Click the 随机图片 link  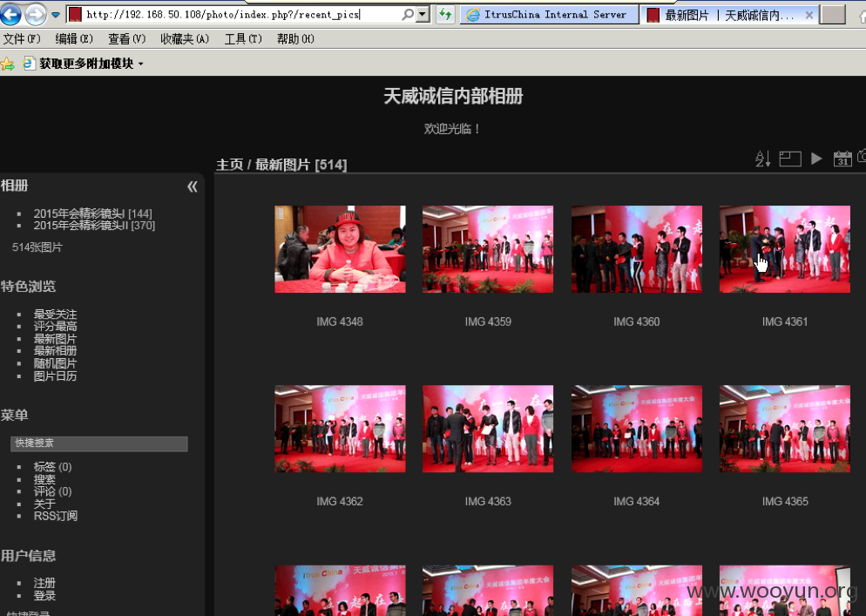[55, 363]
